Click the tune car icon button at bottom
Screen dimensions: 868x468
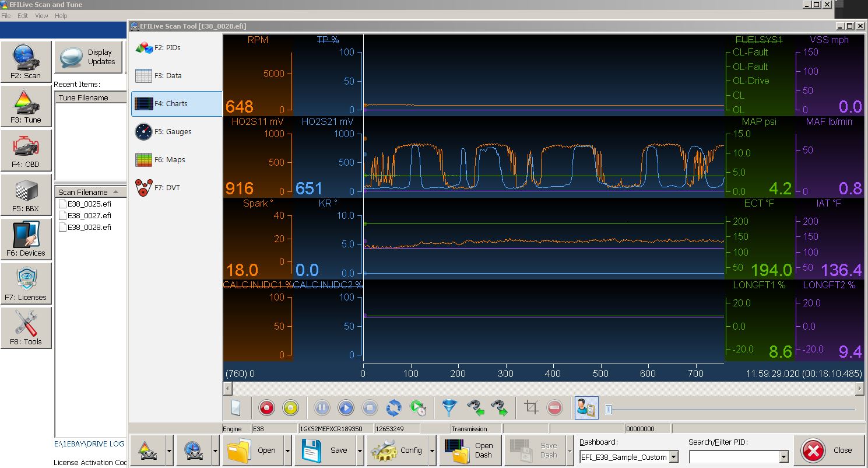pos(147,450)
